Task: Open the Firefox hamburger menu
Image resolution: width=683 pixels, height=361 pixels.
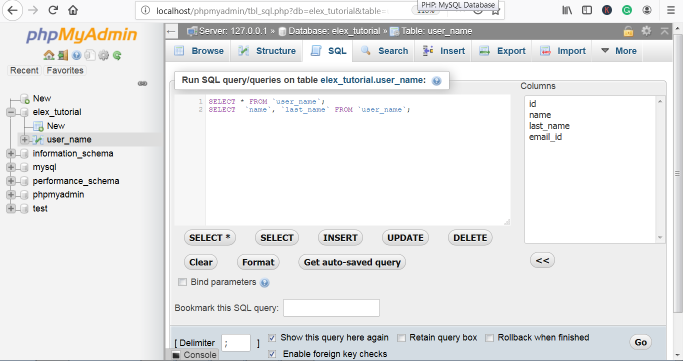Action: (x=671, y=10)
